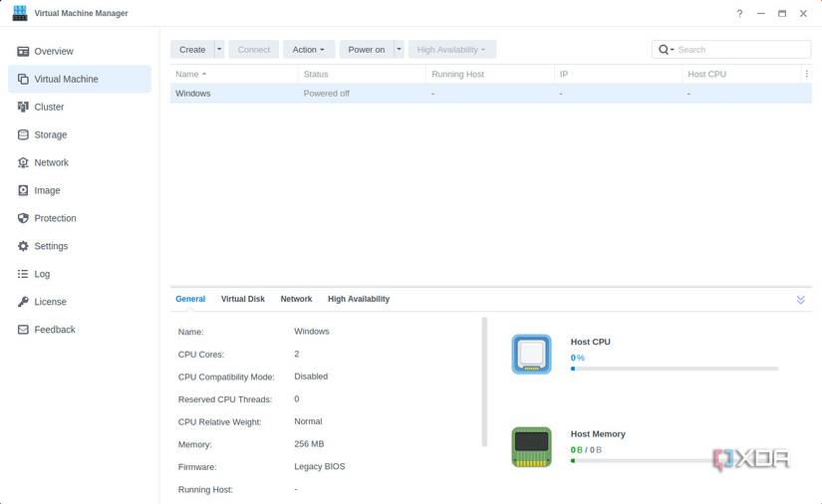The width and height of the screenshot is (822, 504).
Task: Click the Power on button
Action: (x=367, y=49)
